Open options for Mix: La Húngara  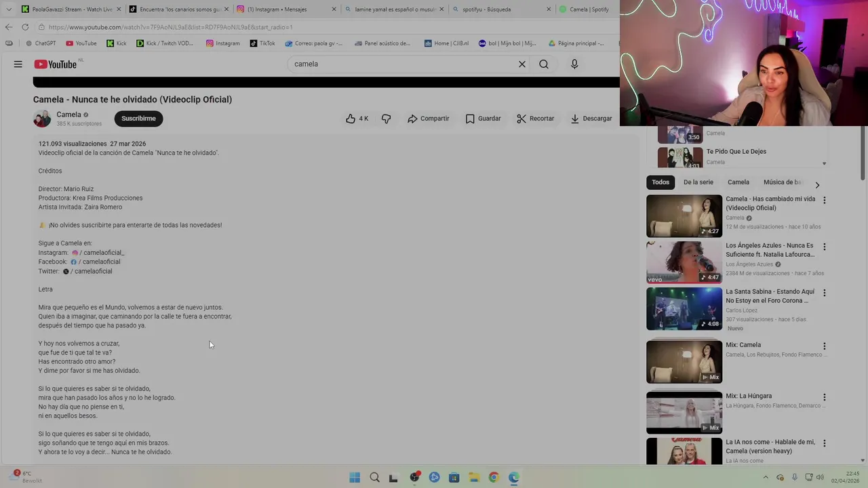[x=825, y=397]
